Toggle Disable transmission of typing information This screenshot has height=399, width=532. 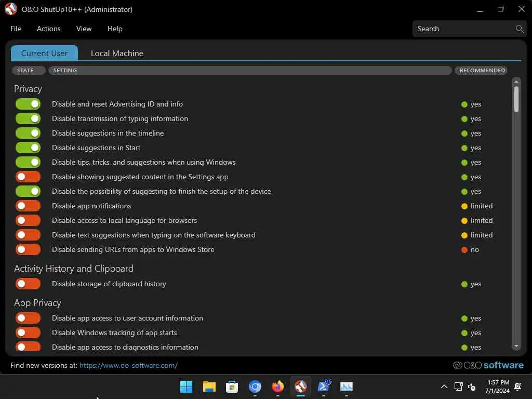pyautogui.click(x=28, y=119)
